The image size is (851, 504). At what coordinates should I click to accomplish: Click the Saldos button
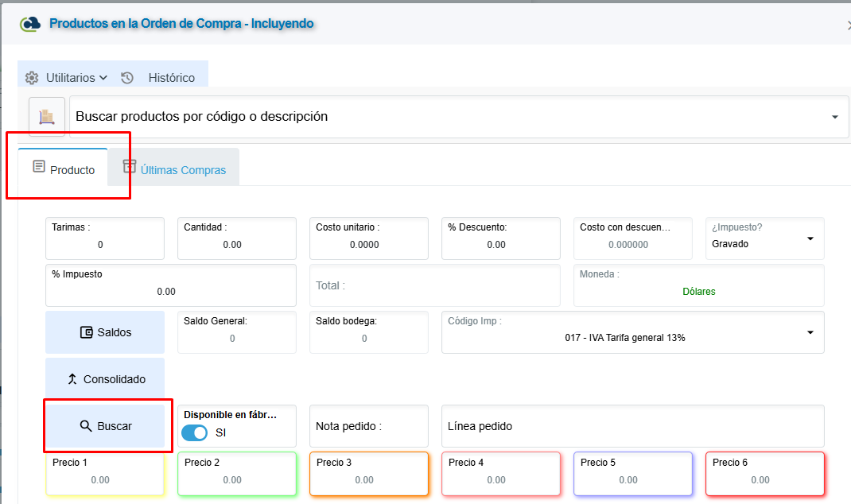[x=105, y=332]
